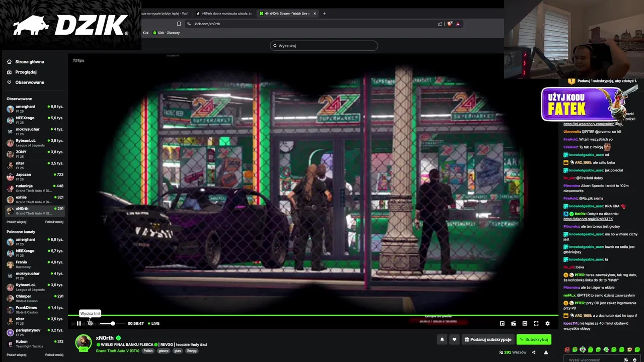Collapse recommended channels with bottom Pokaż mniej
This screenshot has width=644, height=362.
pyautogui.click(x=54, y=355)
